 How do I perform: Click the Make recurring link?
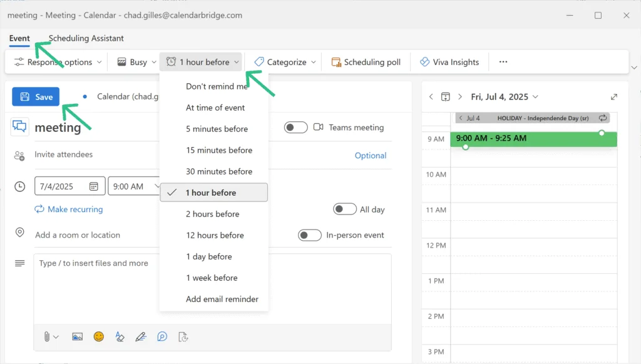tap(69, 209)
